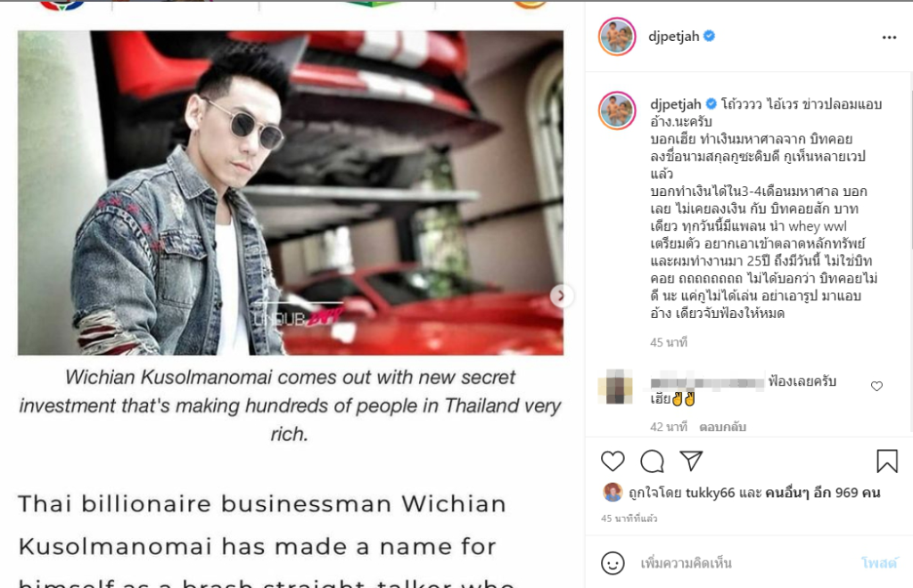Screen dimensions: 913x588
Task: Share post with paper plane icon
Action: point(691,461)
